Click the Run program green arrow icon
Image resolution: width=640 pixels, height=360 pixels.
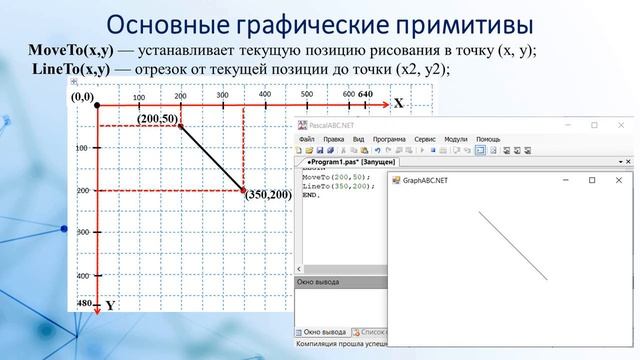(422, 151)
